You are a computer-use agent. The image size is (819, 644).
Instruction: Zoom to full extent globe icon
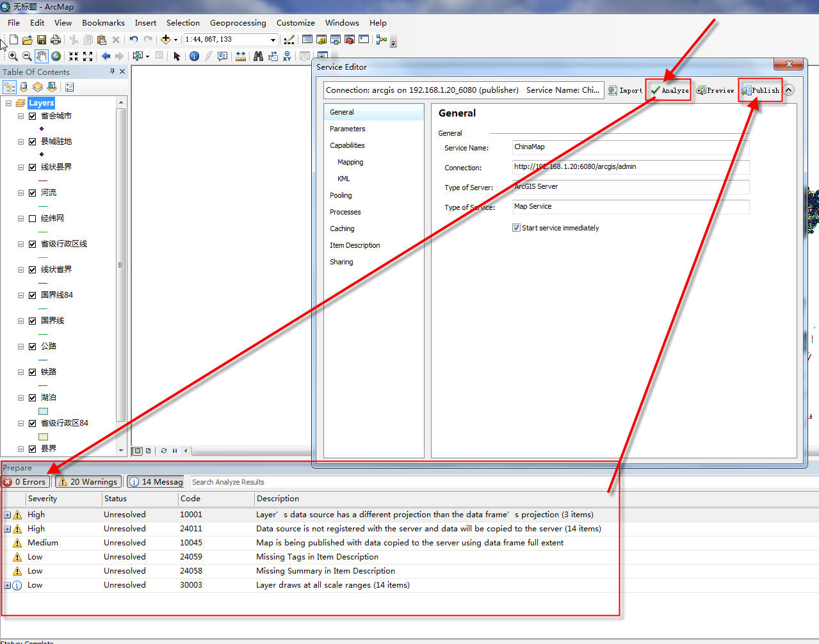[56, 56]
